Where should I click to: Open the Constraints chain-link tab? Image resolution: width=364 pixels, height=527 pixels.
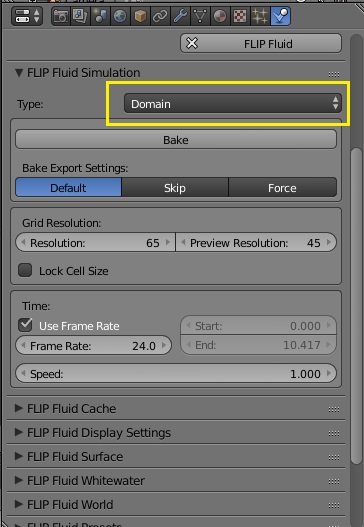[160, 16]
